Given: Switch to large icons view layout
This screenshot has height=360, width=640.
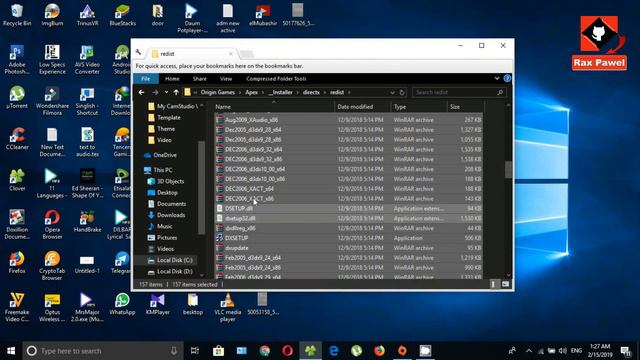Looking at the screenshot, I should [x=505, y=284].
